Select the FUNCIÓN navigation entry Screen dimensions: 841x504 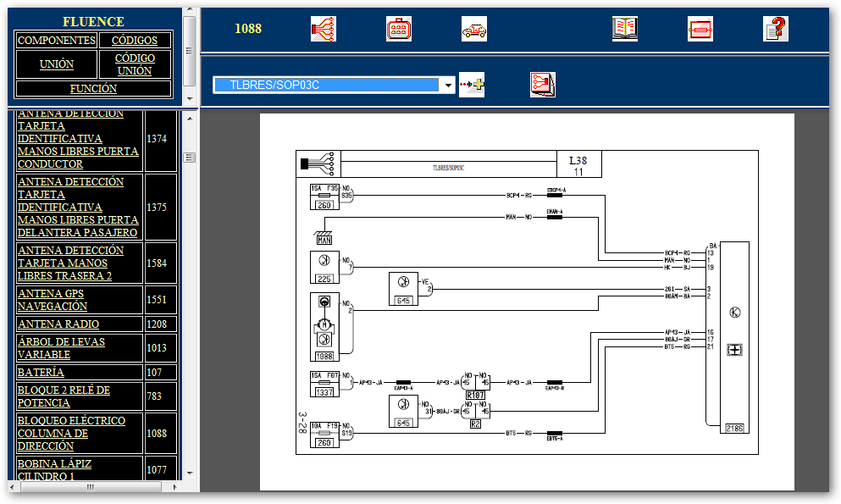pos(91,88)
